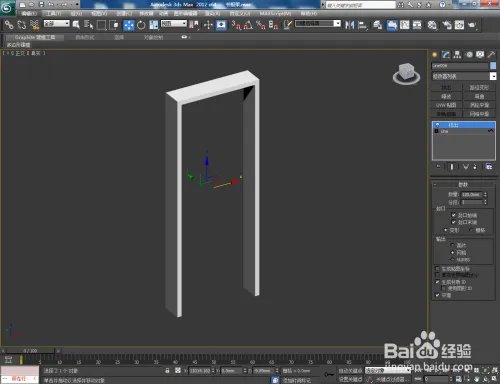500x384 pixels.
Task: Toggle Window/Crossing selection mode
Action: pos(114,25)
